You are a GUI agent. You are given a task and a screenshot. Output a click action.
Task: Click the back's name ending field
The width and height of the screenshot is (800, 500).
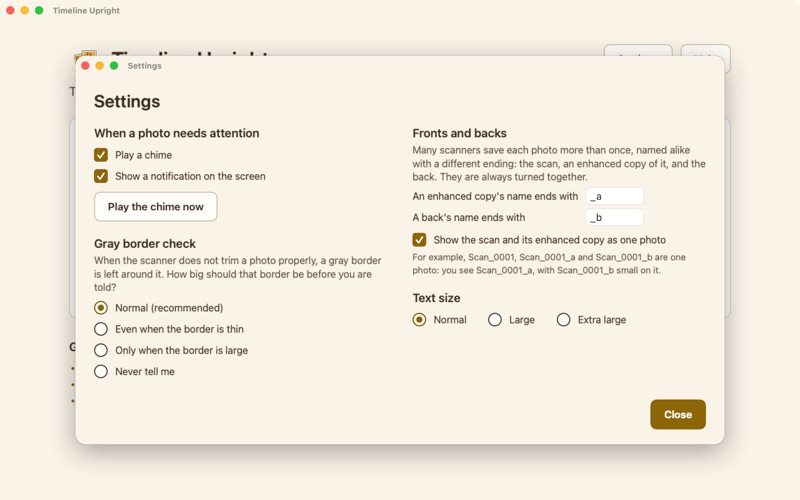click(614, 217)
